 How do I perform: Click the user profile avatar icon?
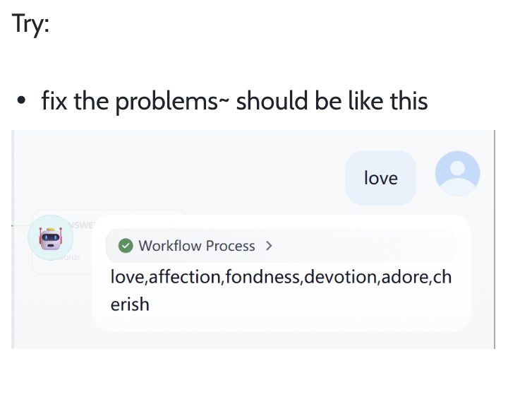point(457,174)
